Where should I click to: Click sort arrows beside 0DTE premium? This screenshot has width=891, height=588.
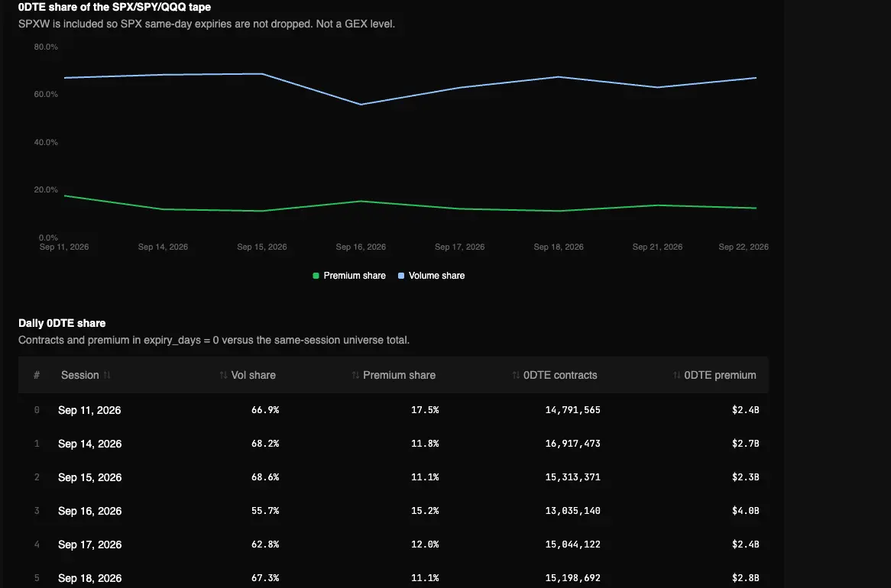(676, 375)
